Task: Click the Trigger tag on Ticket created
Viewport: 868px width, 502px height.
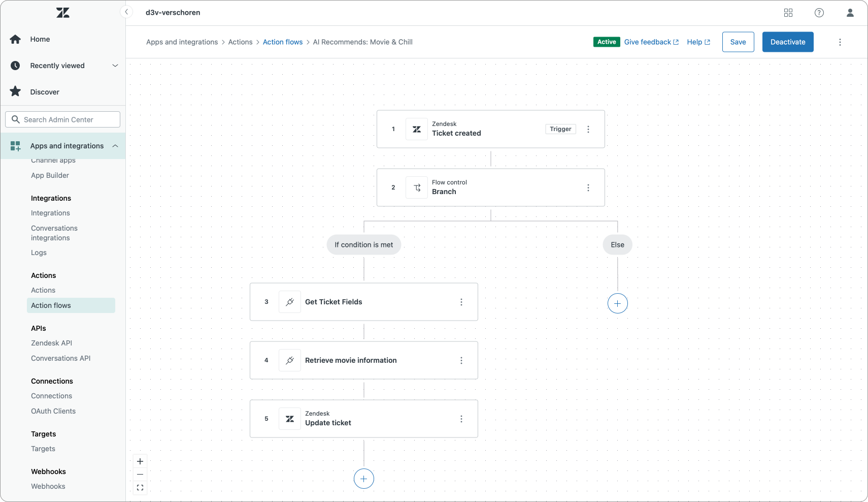Action: (x=561, y=129)
